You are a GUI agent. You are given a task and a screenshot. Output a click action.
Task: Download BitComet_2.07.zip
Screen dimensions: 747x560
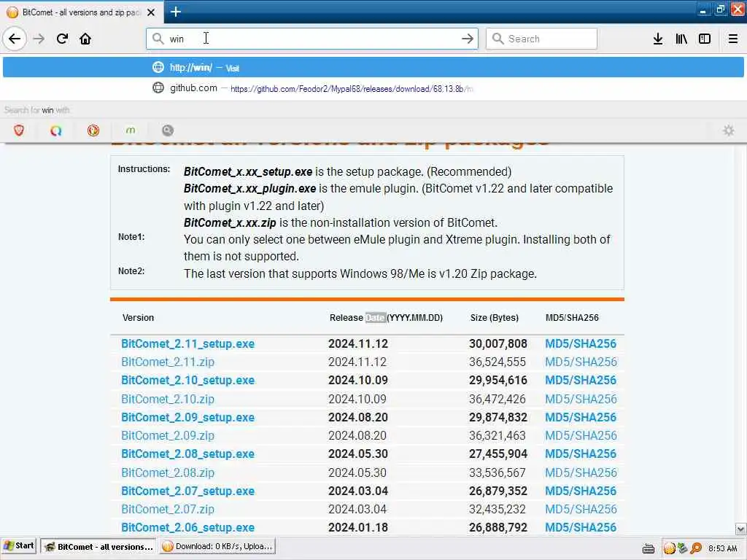pos(168,509)
